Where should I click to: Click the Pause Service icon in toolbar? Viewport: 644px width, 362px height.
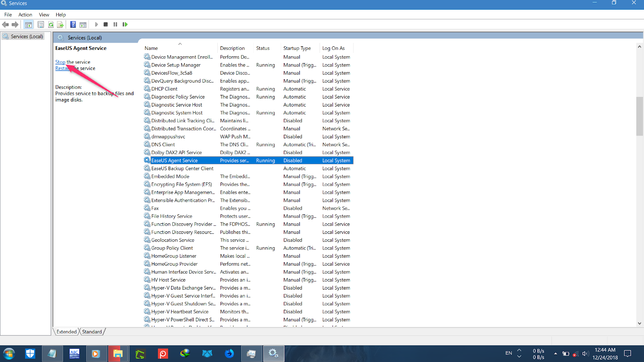click(115, 25)
